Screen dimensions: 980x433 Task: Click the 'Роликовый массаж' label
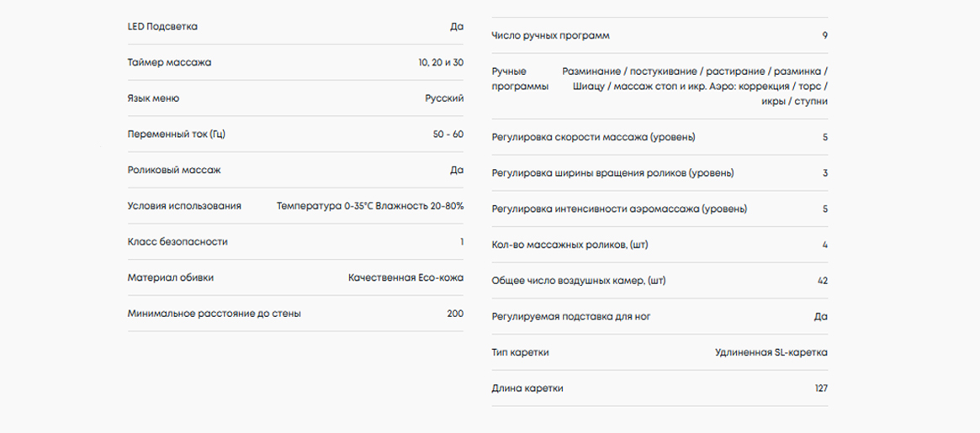point(174,170)
